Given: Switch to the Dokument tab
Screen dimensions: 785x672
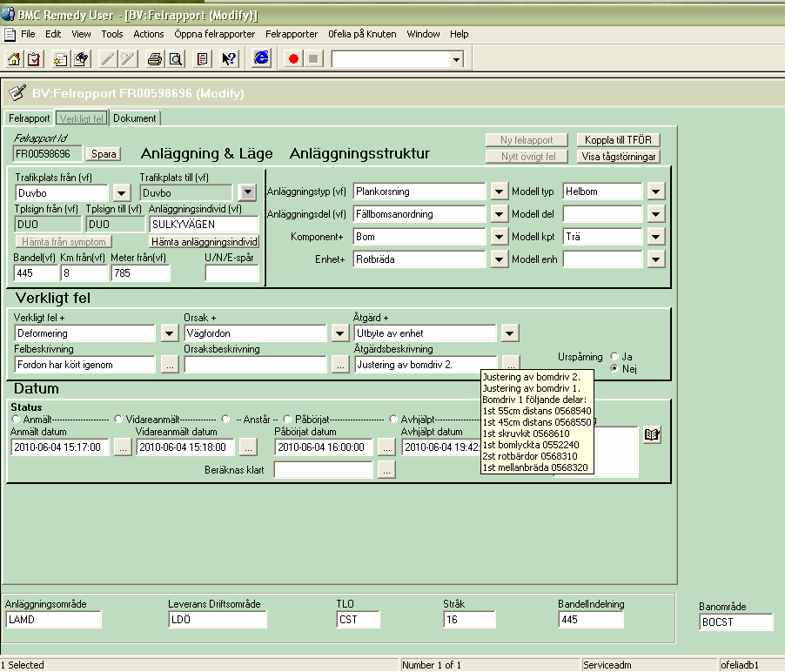Looking at the screenshot, I should (135, 118).
